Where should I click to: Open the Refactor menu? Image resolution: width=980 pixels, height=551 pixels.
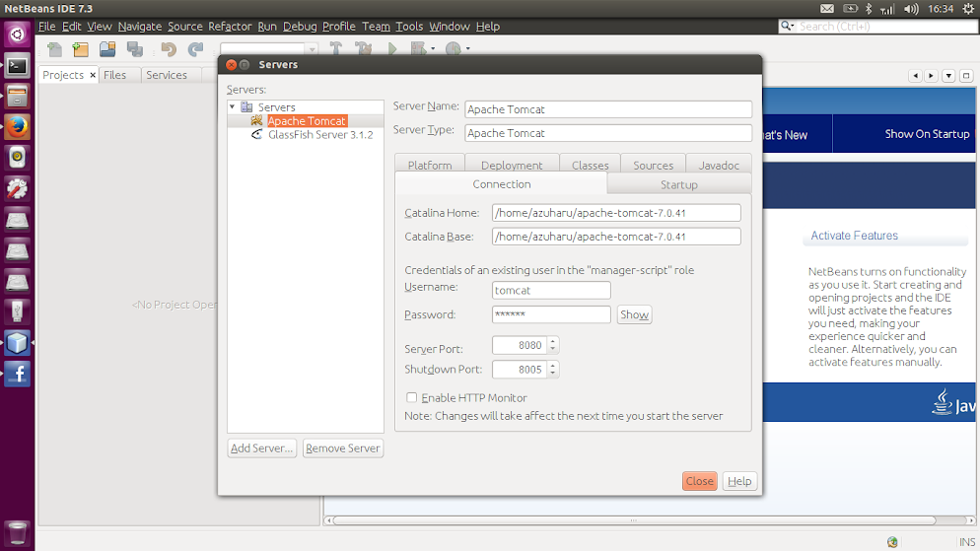pos(230,27)
